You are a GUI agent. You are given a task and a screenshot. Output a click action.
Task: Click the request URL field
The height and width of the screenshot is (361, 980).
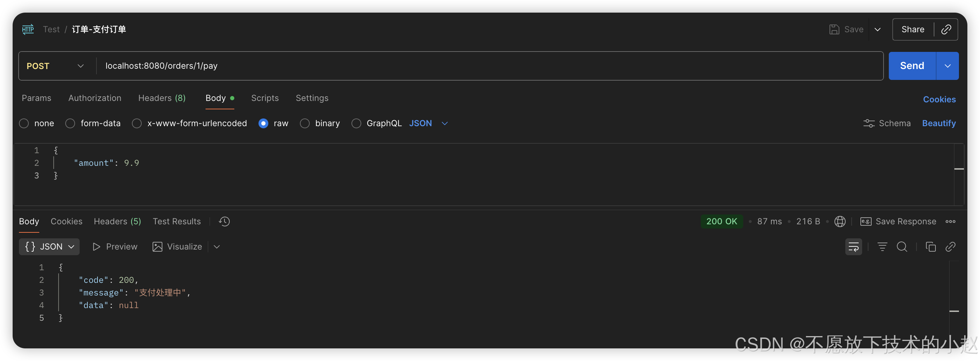click(490, 66)
